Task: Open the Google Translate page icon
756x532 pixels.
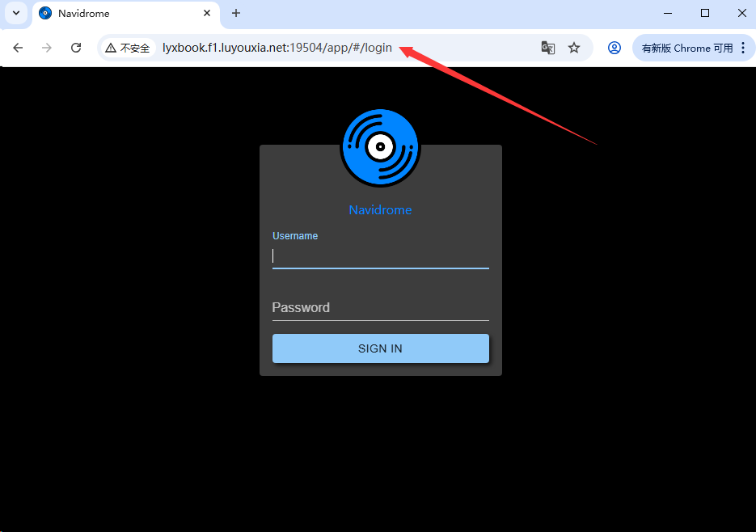Action: 548,48
